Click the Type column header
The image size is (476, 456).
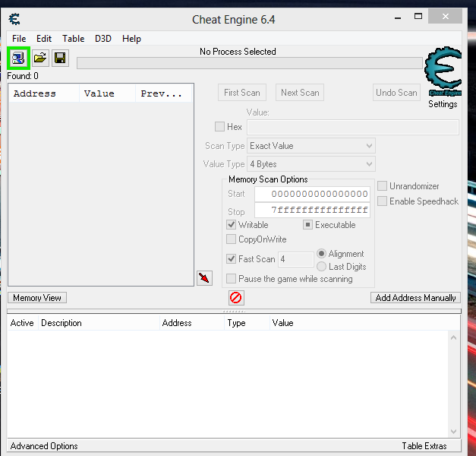(x=247, y=323)
